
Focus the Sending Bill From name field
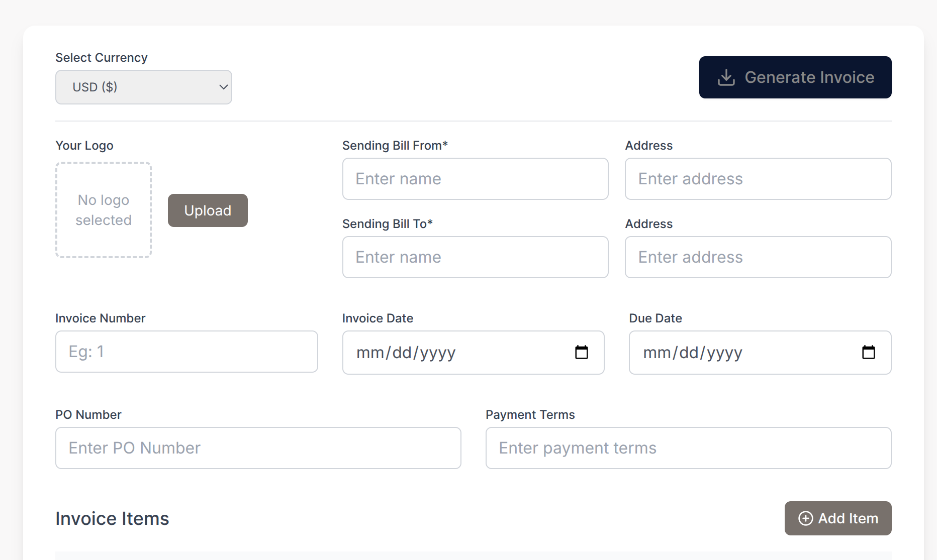click(x=475, y=179)
